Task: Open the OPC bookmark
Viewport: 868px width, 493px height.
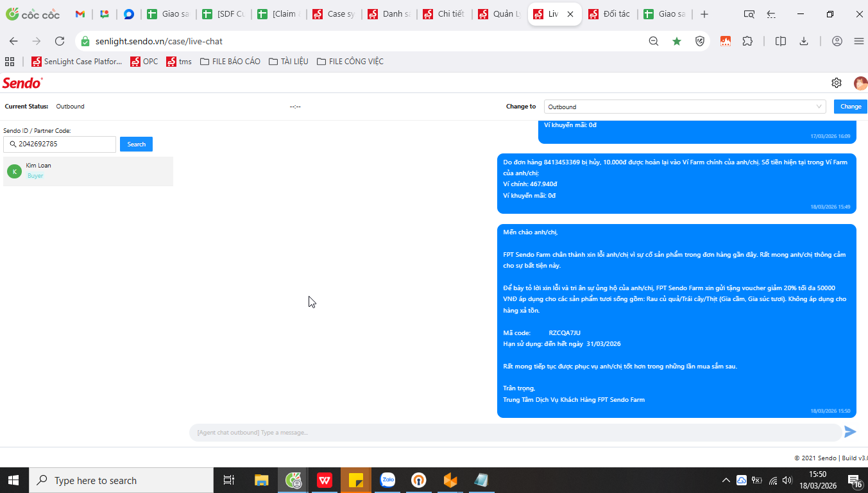Action: [144, 62]
